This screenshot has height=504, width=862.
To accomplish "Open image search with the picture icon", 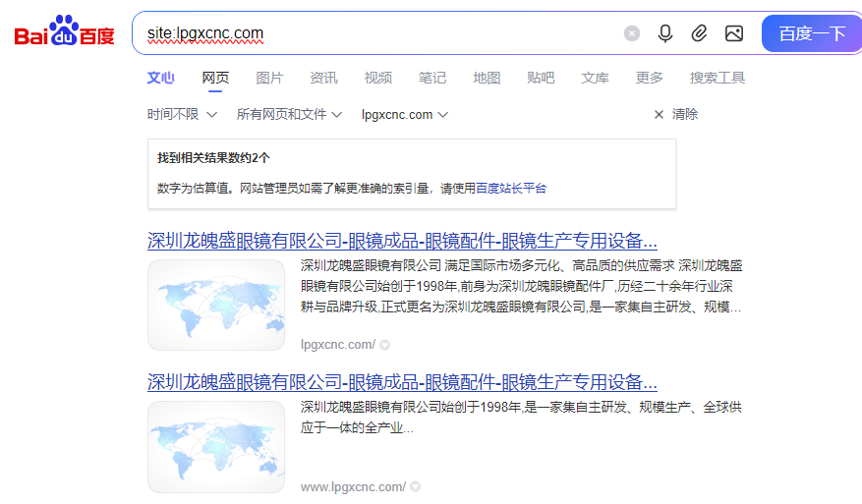I will [734, 33].
